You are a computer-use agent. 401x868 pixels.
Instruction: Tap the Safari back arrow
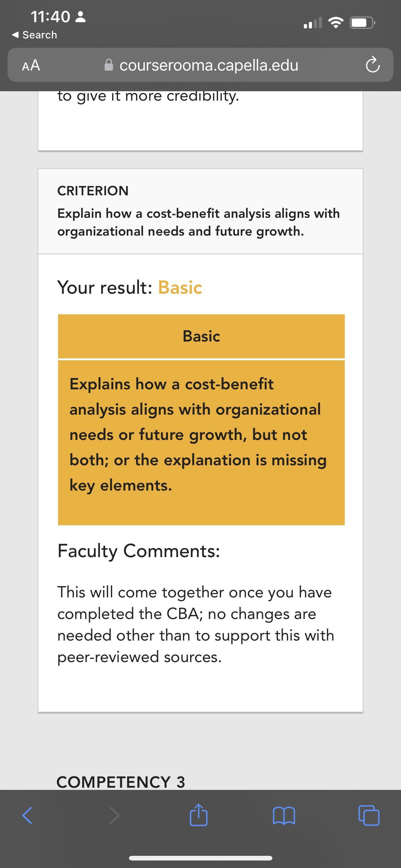tap(27, 816)
